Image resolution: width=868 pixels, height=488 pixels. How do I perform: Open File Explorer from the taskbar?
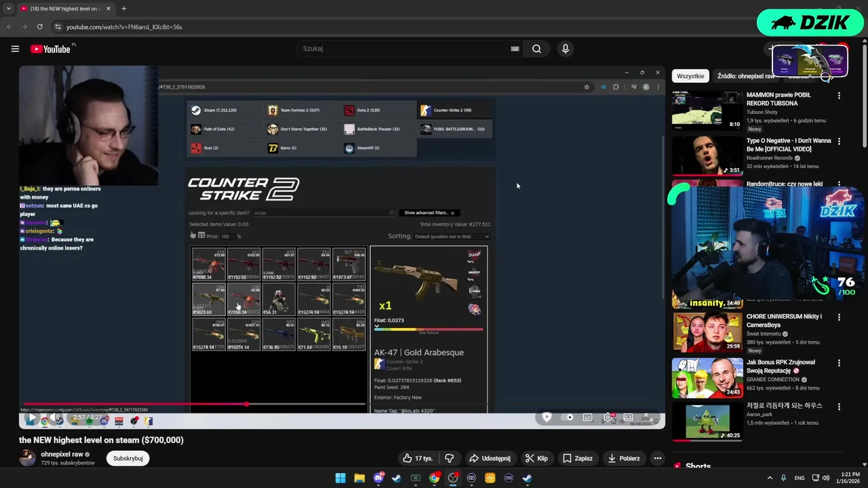pos(359,478)
